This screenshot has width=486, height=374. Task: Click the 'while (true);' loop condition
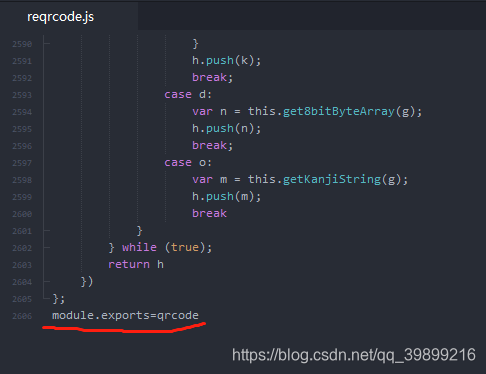167,247
